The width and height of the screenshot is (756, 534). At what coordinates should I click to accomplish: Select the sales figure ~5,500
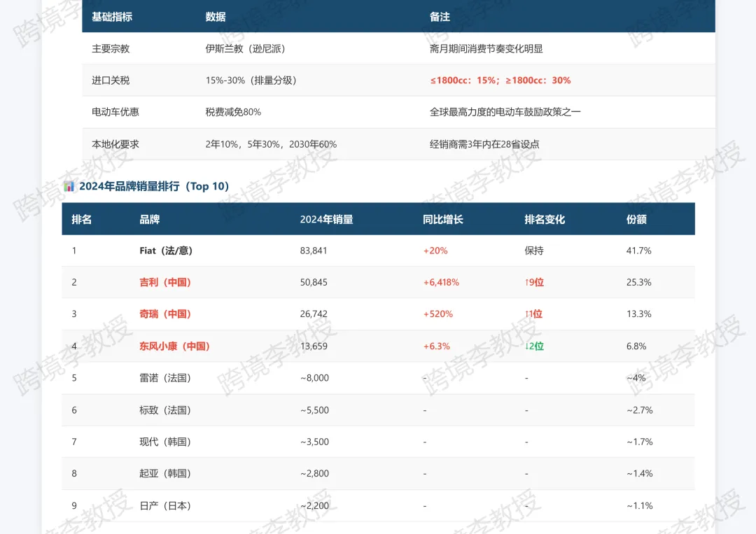(x=314, y=410)
